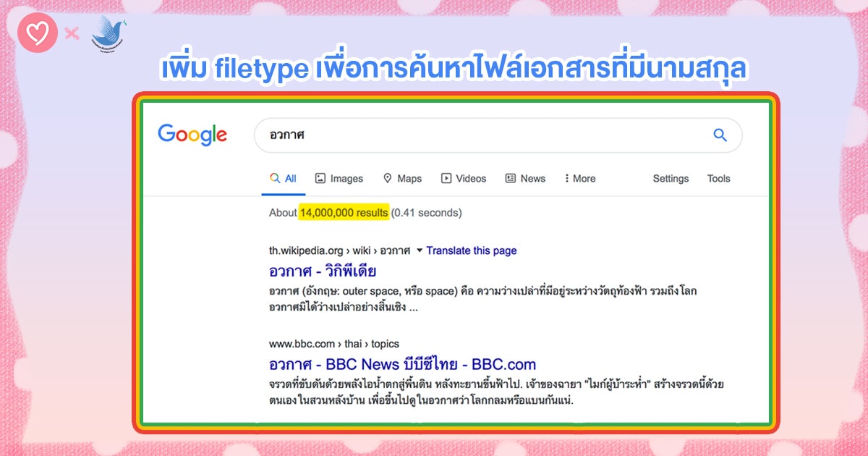The height and width of the screenshot is (456, 868).
Task: Open the Tools filter options
Action: coord(718,179)
